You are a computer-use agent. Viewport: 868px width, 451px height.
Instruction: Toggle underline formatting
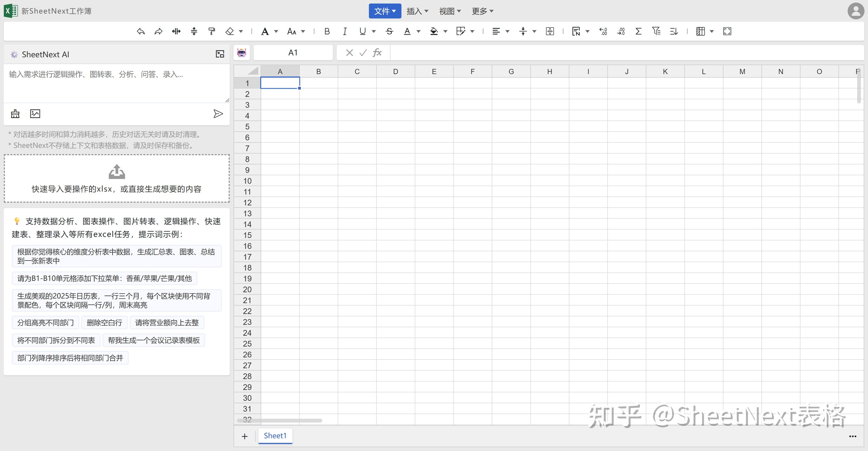click(363, 31)
